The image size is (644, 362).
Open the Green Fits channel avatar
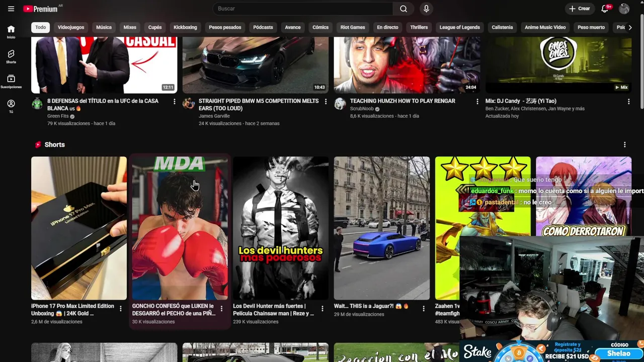coord(37,104)
